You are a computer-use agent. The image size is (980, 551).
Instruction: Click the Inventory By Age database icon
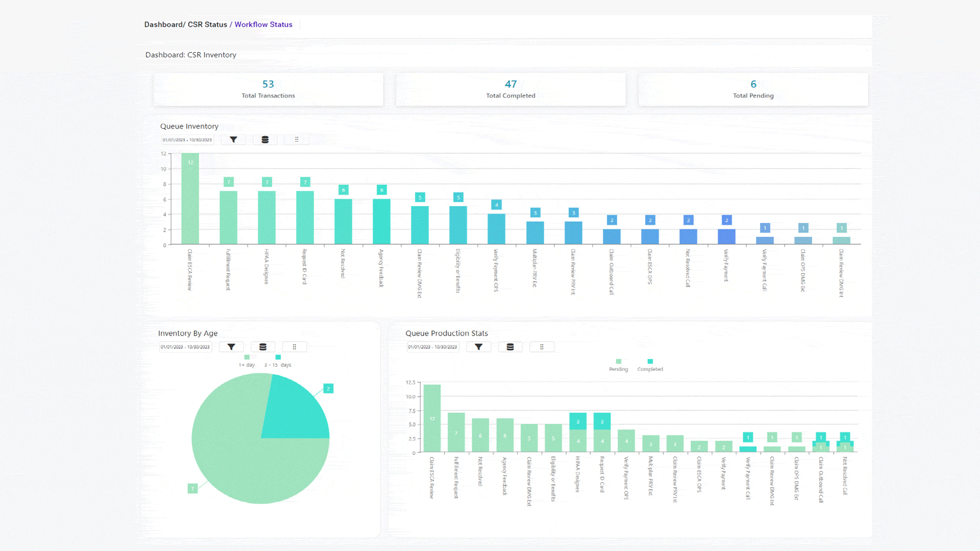pos(263,347)
